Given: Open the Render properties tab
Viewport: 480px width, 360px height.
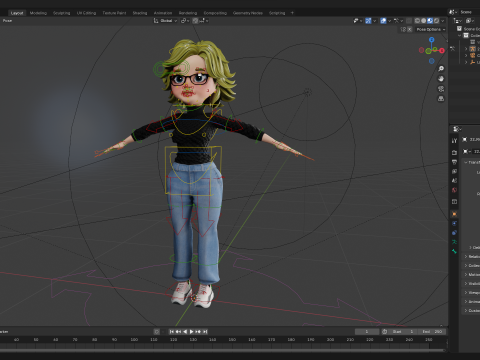Looking at the screenshot, I should coord(454,153).
